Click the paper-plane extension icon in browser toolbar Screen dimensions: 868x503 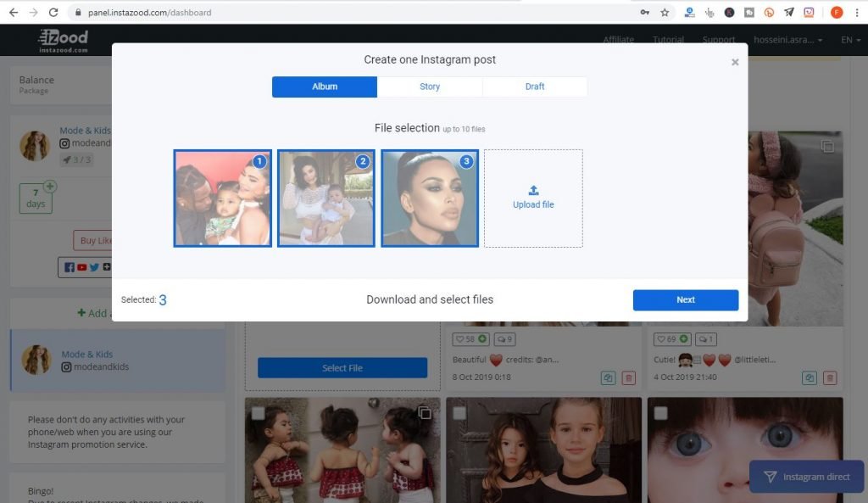click(789, 12)
